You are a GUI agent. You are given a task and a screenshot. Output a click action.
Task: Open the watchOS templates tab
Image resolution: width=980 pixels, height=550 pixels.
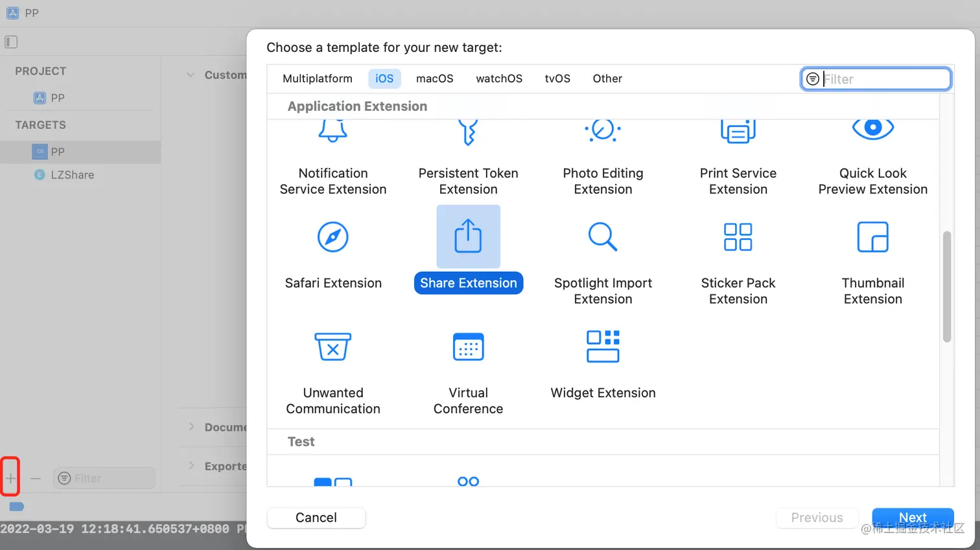click(x=499, y=78)
